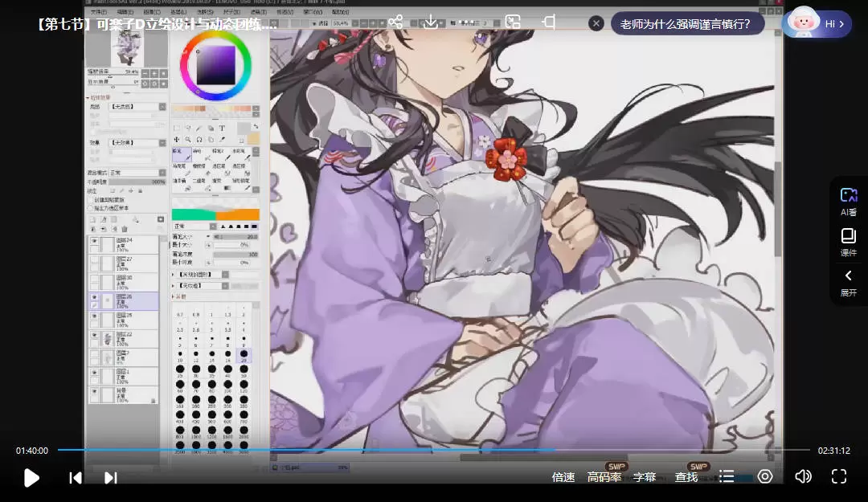Viewport: 868px width, 502px height.
Task: Hide layer 图层26
Action: (x=95, y=297)
